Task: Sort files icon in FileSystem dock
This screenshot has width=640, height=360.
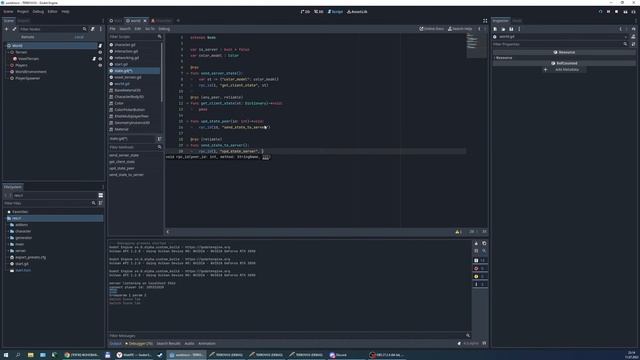Action: (x=101, y=203)
